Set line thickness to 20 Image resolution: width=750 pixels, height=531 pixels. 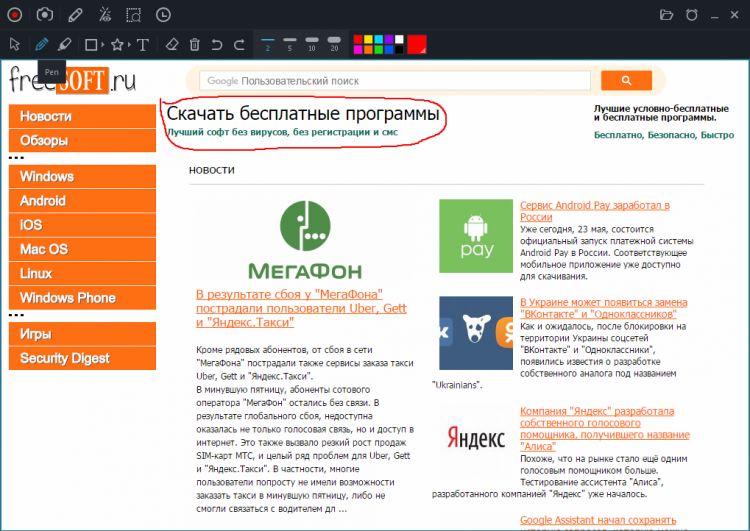[334, 44]
